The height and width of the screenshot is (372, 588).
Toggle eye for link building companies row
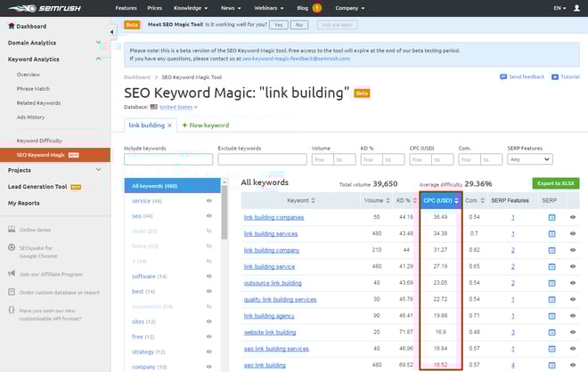click(573, 217)
